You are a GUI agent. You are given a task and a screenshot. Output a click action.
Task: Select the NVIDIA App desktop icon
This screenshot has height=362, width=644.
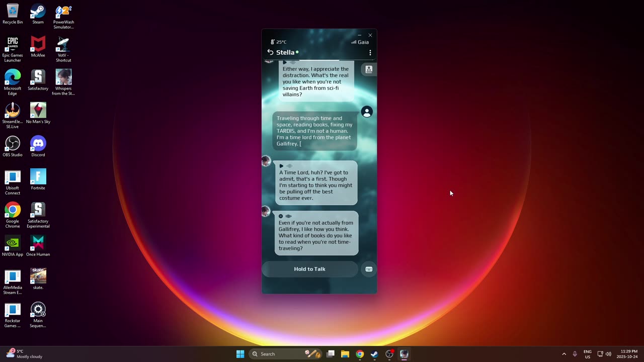pos(13,246)
